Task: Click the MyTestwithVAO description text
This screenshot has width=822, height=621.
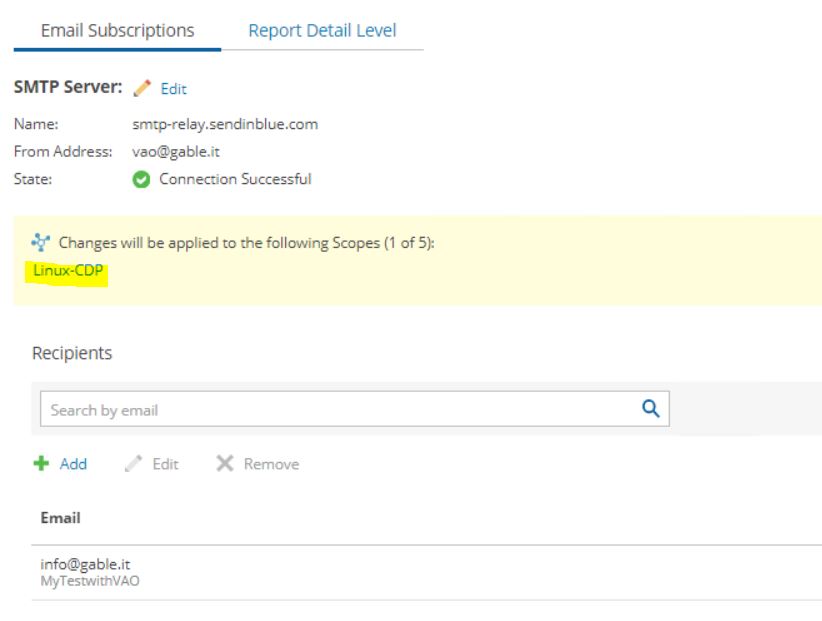Action: click(x=90, y=581)
